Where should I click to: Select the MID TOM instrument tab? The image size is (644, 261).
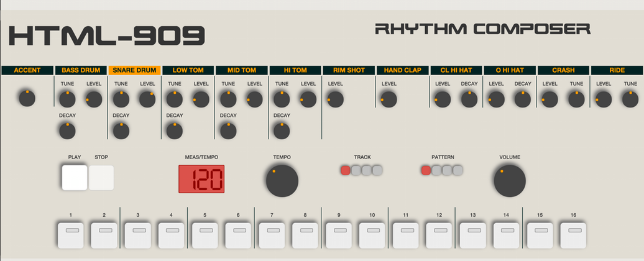241,70
